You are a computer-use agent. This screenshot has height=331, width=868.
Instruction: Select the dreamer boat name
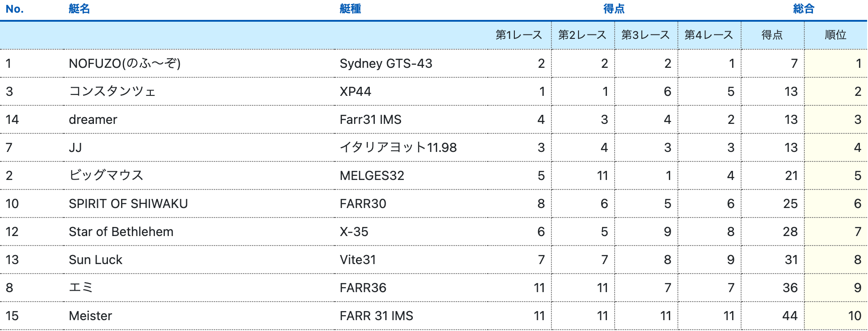[93, 119]
